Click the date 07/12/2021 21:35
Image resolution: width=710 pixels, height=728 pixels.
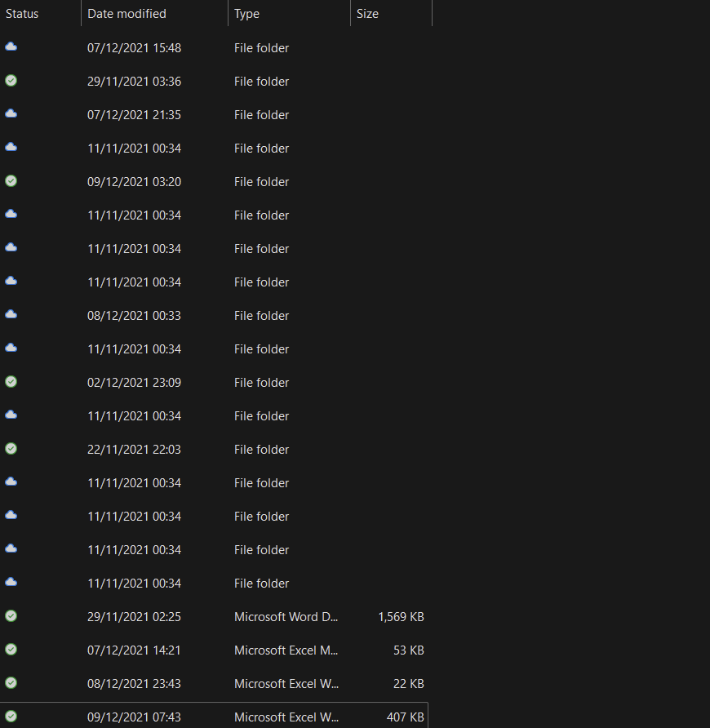pos(134,115)
